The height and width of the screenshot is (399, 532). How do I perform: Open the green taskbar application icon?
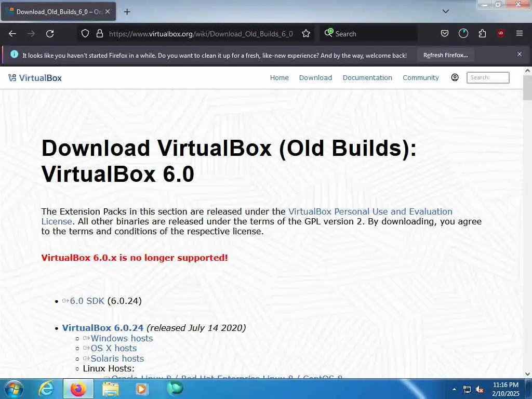point(175,388)
